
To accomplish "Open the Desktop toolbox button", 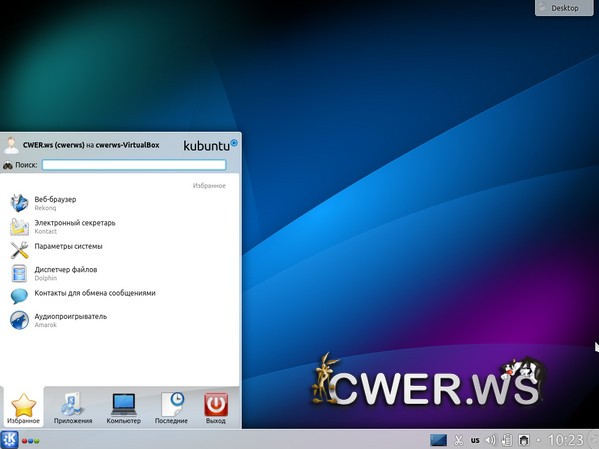I will [x=564, y=8].
